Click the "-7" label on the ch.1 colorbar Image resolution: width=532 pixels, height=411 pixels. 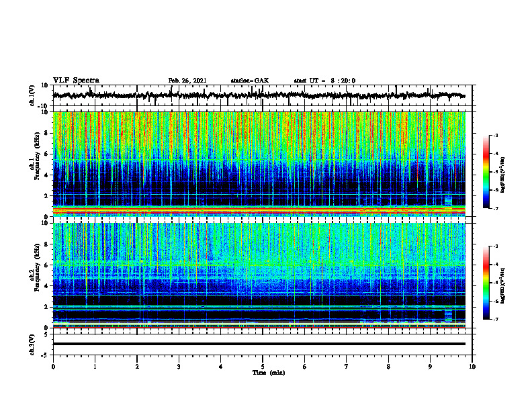[x=496, y=208]
